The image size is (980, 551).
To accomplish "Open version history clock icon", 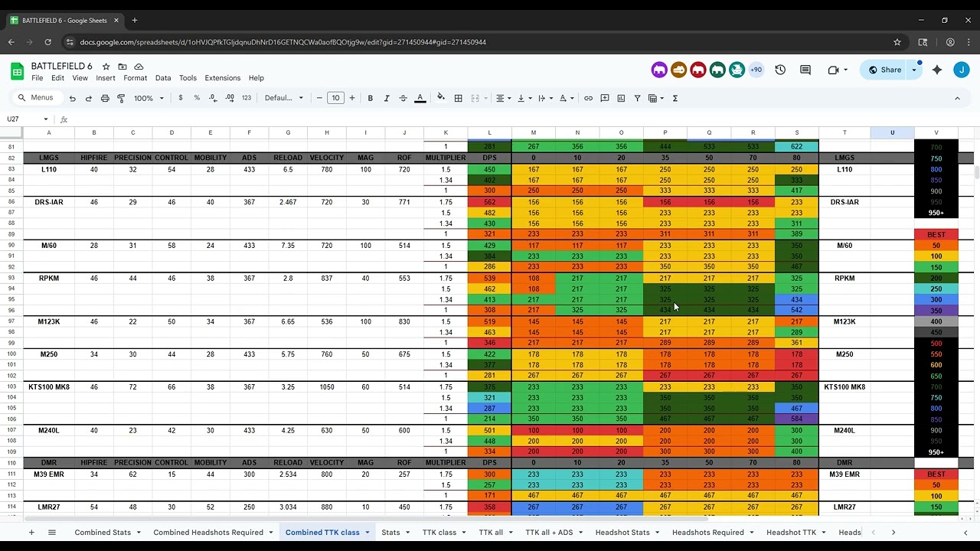I will coord(780,70).
